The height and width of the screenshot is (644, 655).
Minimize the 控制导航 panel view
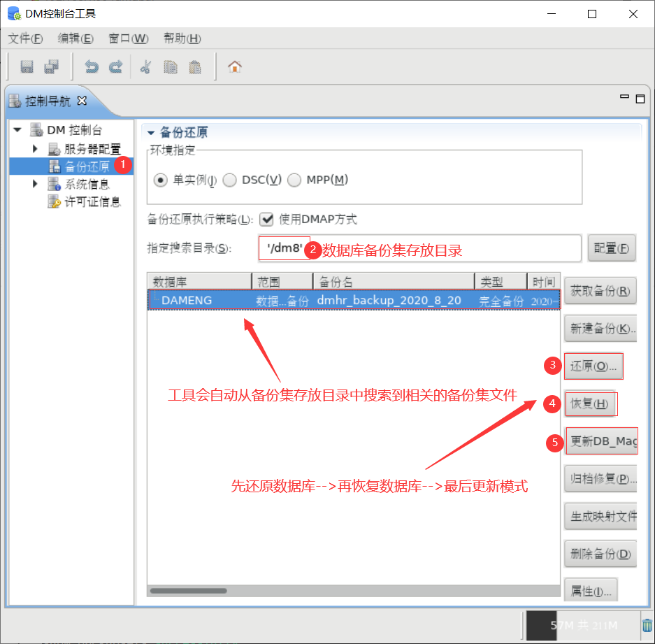pos(624,97)
